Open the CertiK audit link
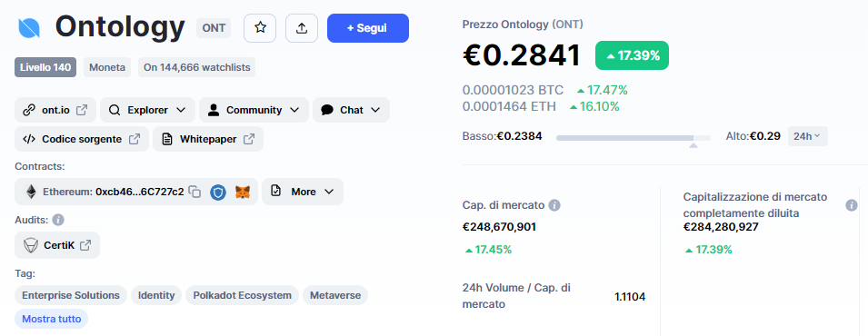This screenshot has height=336, width=868. tap(57, 245)
